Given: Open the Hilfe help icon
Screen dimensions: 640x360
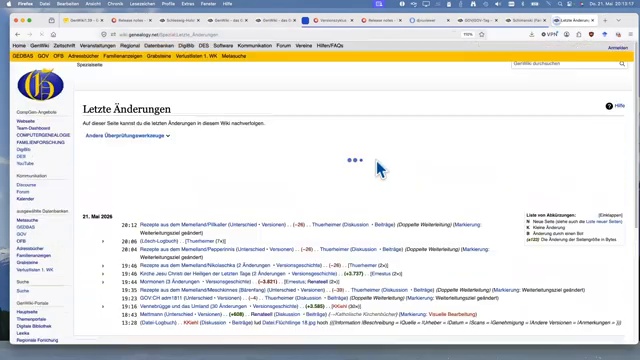Looking at the screenshot, I should (x=609, y=106).
